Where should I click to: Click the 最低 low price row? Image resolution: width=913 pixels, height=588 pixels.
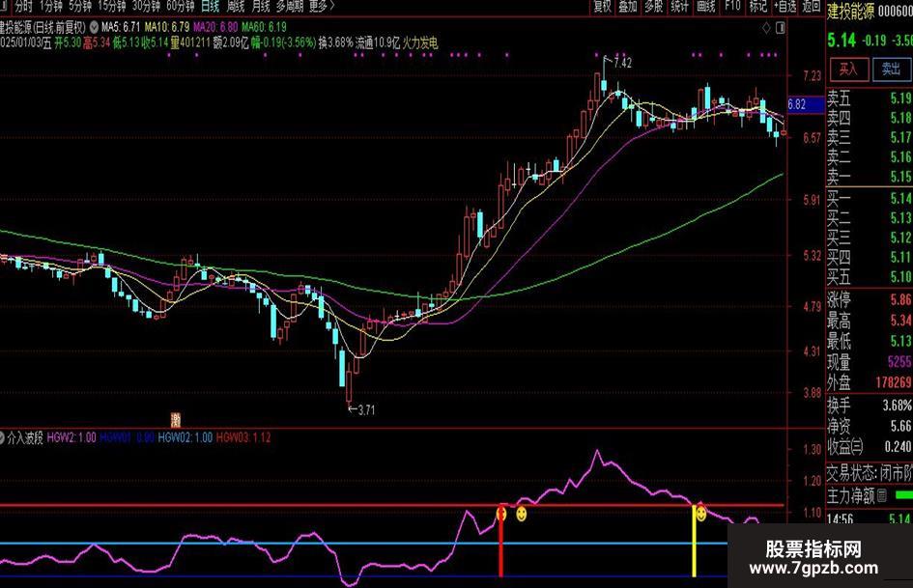pos(870,341)
